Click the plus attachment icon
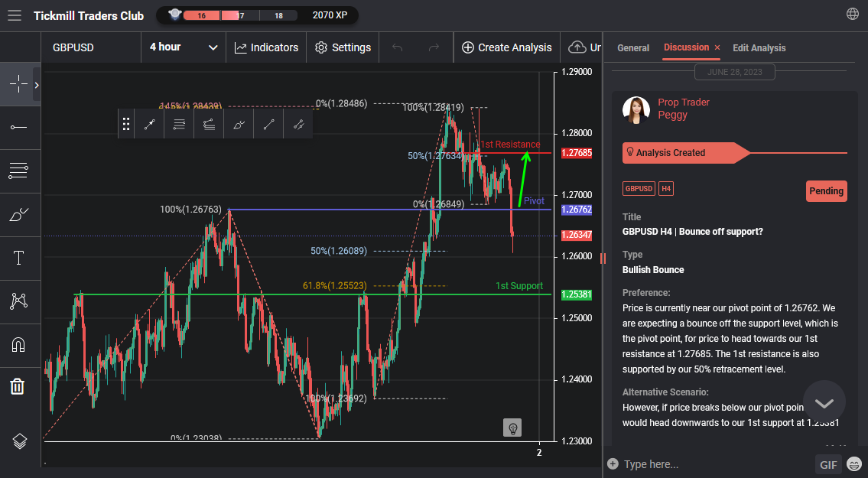The width and height of the screenshot is (868, 478). click(x=613, y=464)
